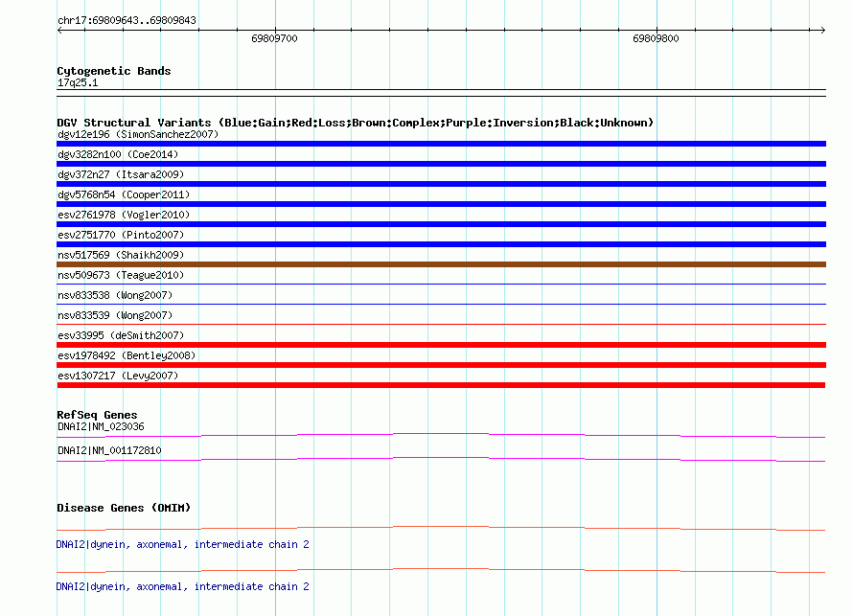The width and height of the screenshot is (853, 616).
Task: Click the magenta line for DNAI2|NM_023036
Action: point(441,435)
